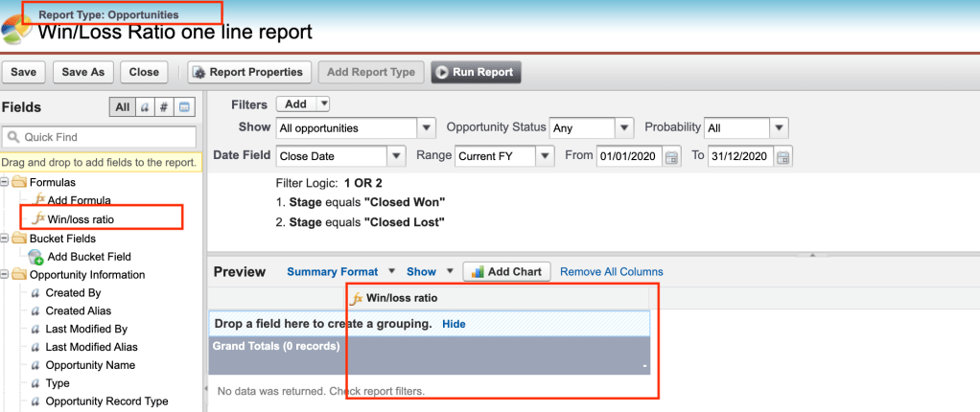Filter fields by number (#) type icon
The image size is (980, 412).
(164, 107)
